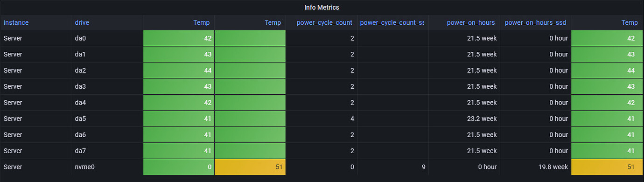Select the da7 drive cell
Image resolution: width=644 pixels, height=182 pixels.
coord(107,151)
